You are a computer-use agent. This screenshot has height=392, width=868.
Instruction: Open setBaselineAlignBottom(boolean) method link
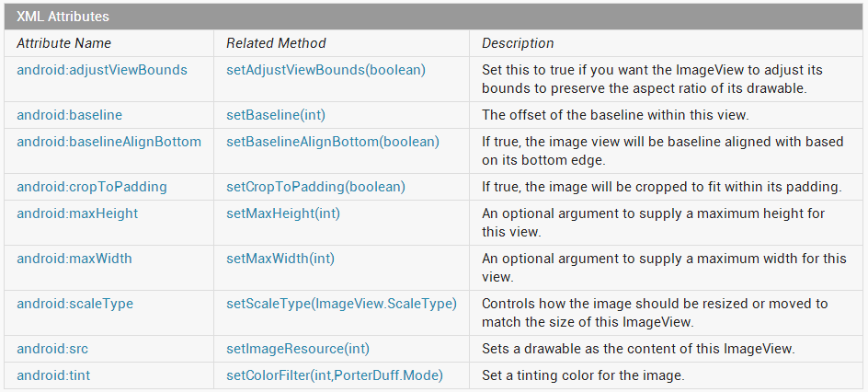(x=333, y=142)
